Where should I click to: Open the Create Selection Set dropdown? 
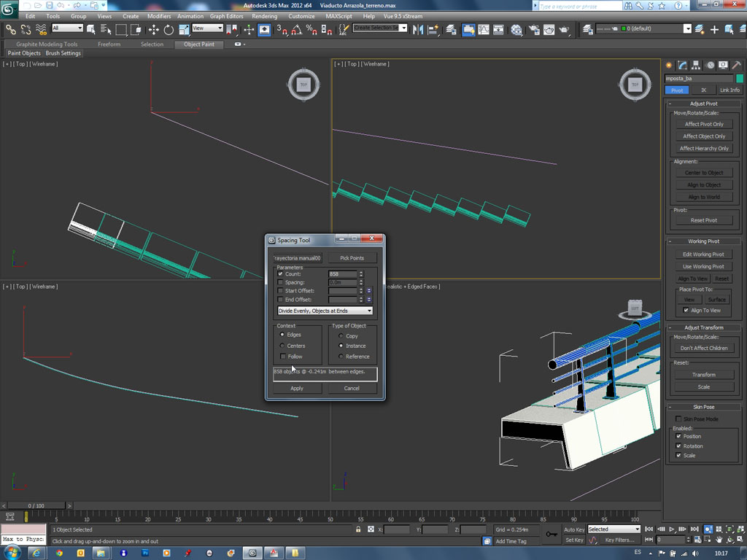(379, 28)
